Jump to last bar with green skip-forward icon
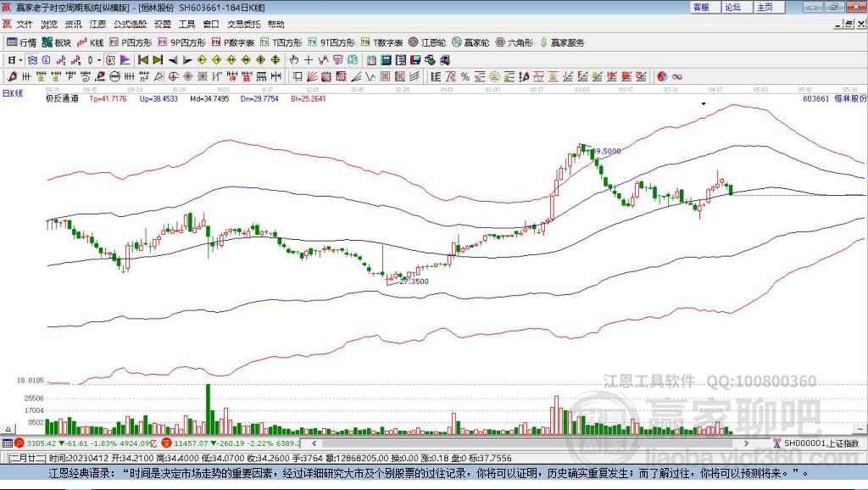The image size is (868, 490). pyautogui.click(x=158, y=60)
